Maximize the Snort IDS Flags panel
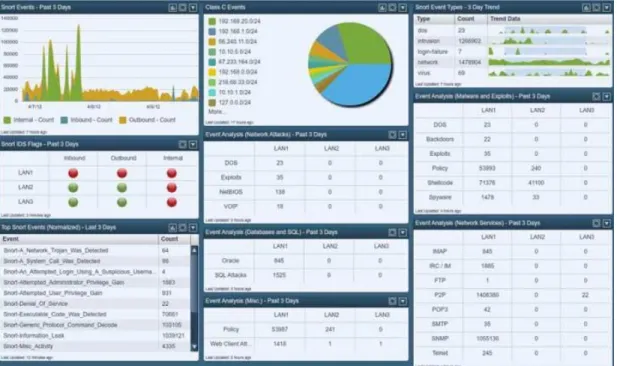This screenshot has width=617, height=366. (183, 144)
